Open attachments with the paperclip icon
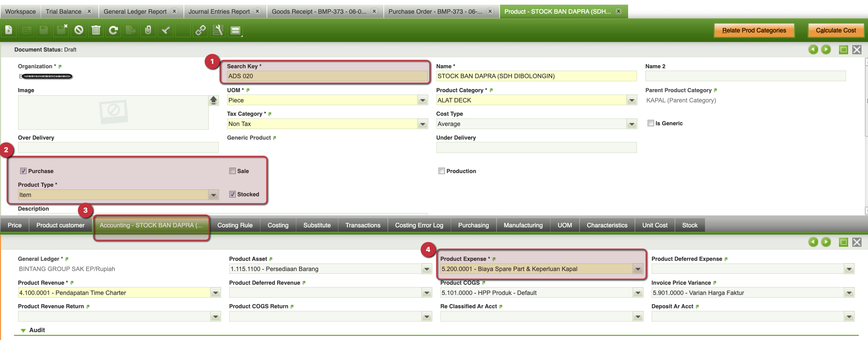This screenshot has height=340, width=868. coord(148,30)
